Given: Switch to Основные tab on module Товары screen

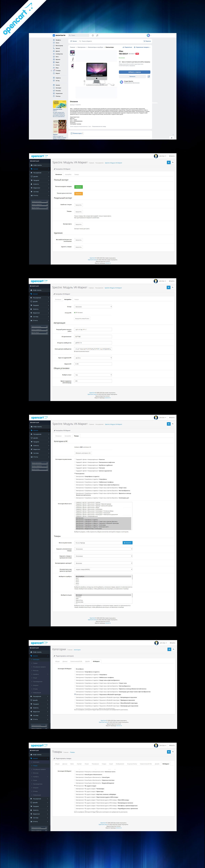Looking at the screenshot, I should (x=58, y=436).
